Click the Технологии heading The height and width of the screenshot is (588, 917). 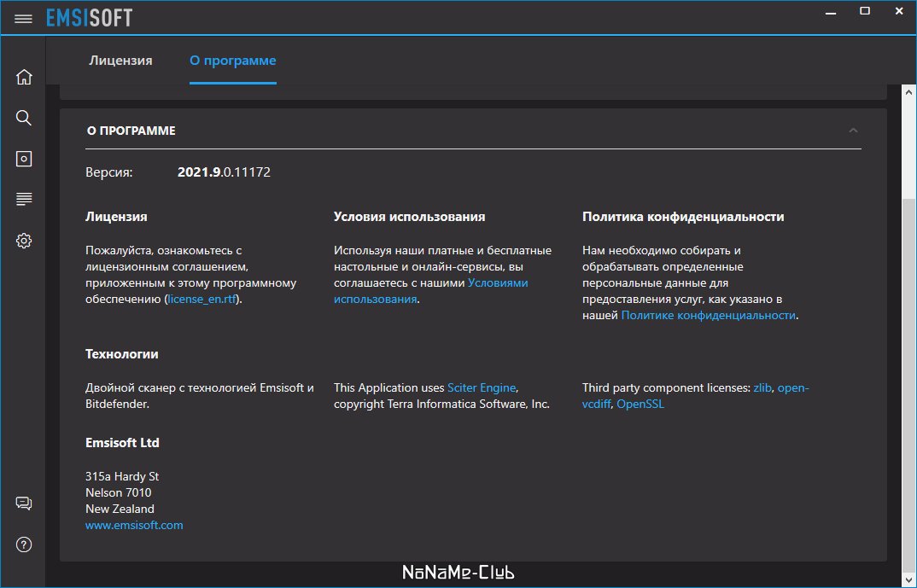coord(121,353)
